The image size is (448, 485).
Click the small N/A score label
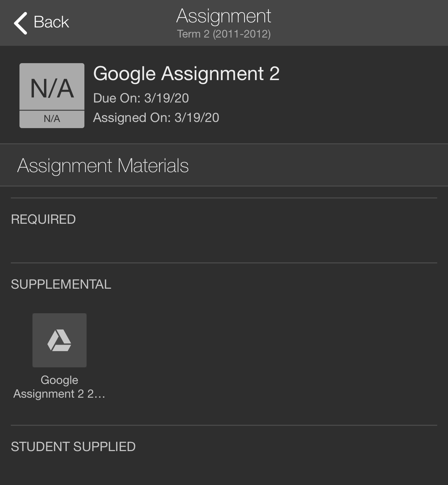pyautogui.click(x=52, y=119)
